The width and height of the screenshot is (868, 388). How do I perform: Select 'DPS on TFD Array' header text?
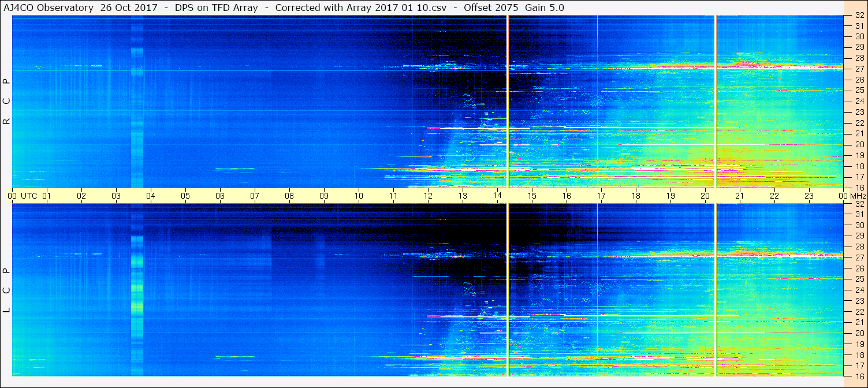[x=217, y=8]
